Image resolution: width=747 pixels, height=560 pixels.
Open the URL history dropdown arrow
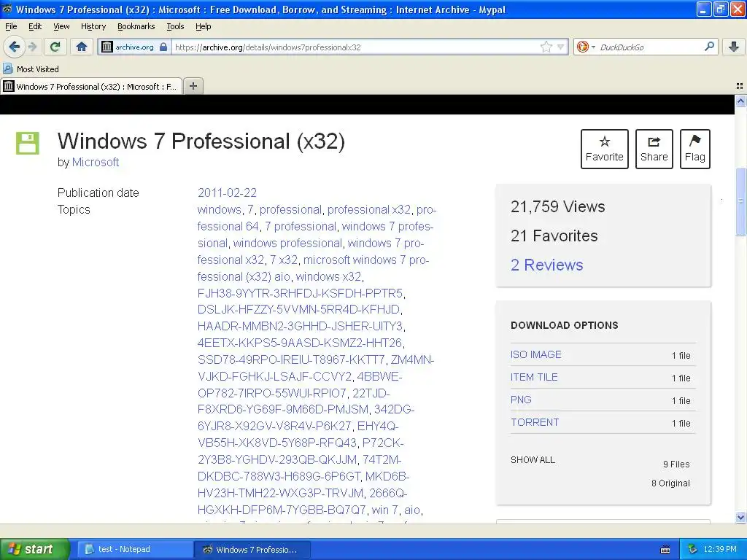coord(561,47)
